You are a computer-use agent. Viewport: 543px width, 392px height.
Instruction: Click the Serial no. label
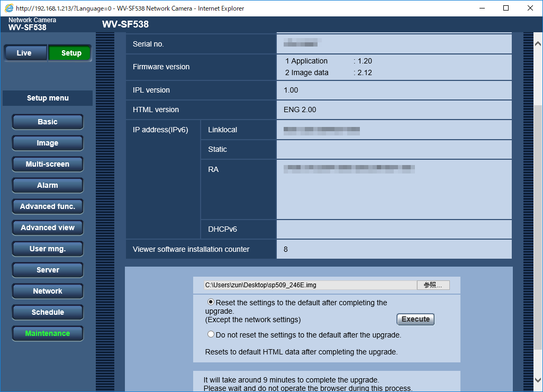[148, 44]
